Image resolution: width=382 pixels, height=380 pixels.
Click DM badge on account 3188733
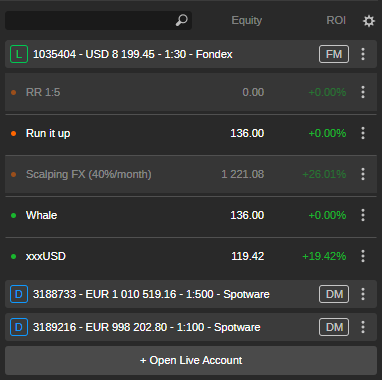(334, 294)
